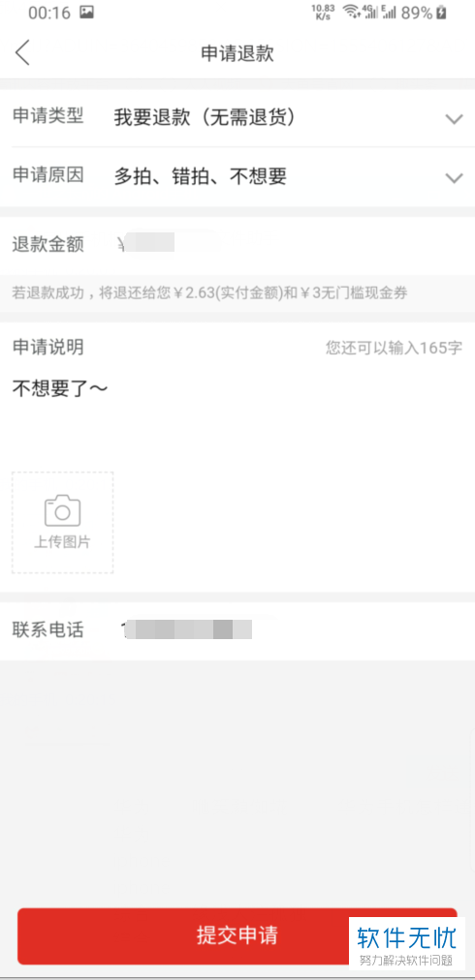
Task: Tap the back arrow icon
Action: point(22,52)
